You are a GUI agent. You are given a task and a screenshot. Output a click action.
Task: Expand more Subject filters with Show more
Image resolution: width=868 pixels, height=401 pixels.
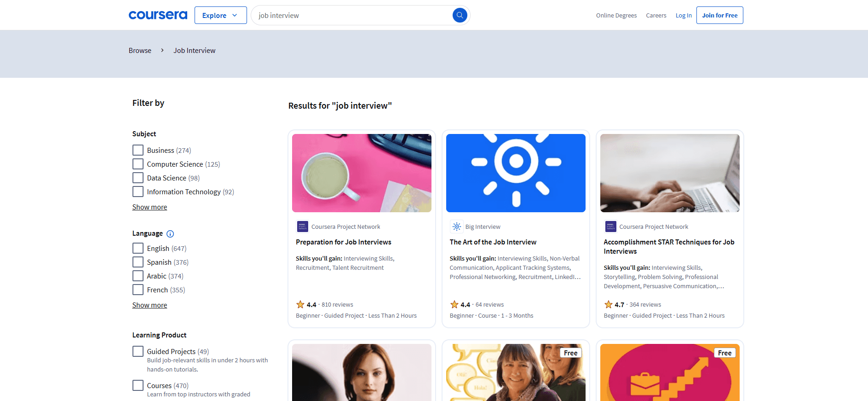click(149, 207)
